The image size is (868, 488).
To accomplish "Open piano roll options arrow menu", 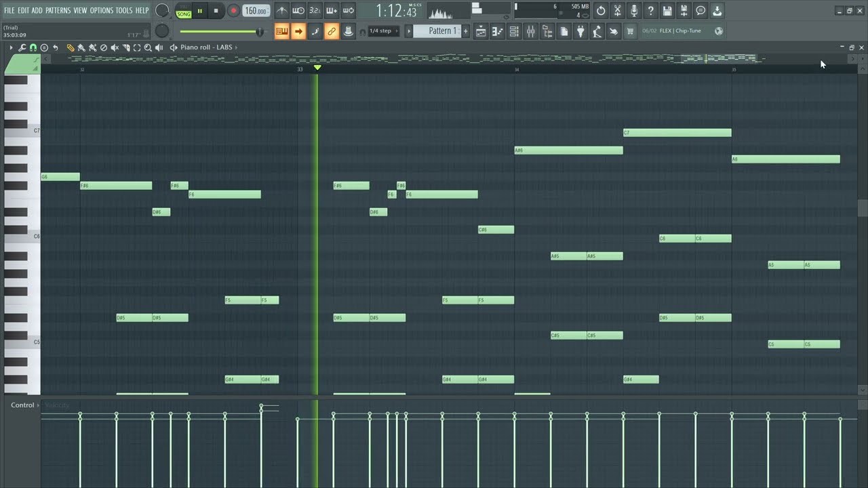I will 11,47.
